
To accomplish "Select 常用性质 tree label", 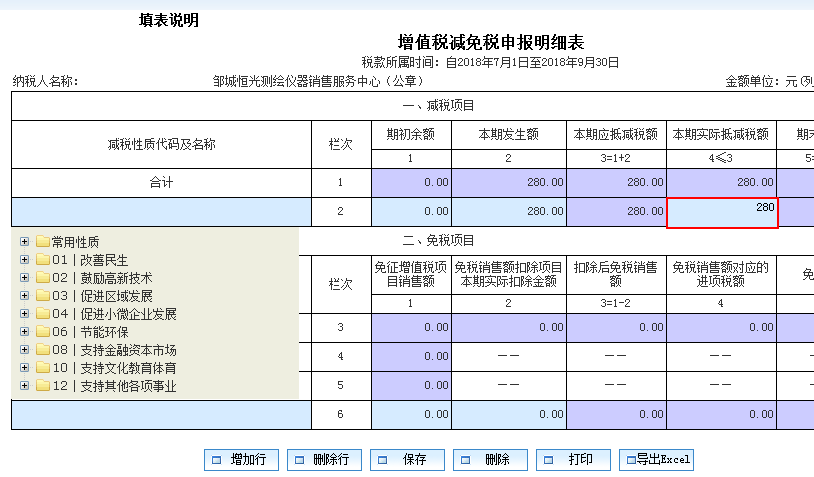I will coord(75,242).
